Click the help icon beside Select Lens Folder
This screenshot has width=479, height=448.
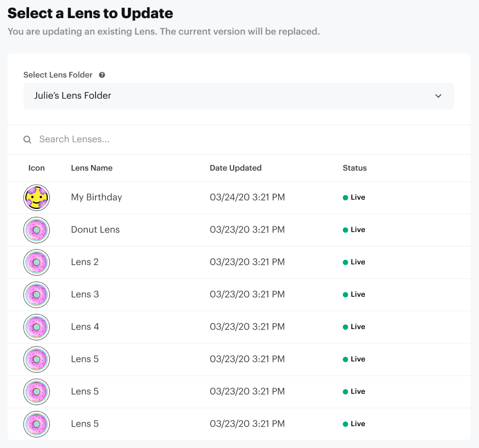102,75
